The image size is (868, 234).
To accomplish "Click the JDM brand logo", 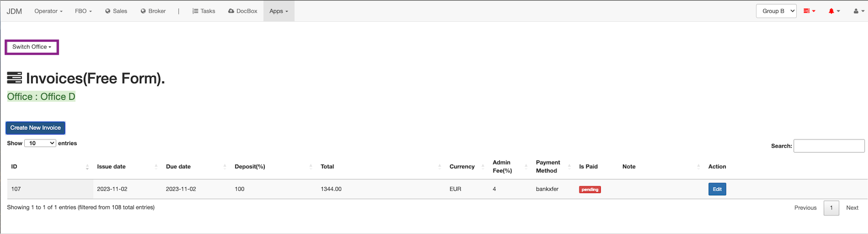I will point(14,11).
